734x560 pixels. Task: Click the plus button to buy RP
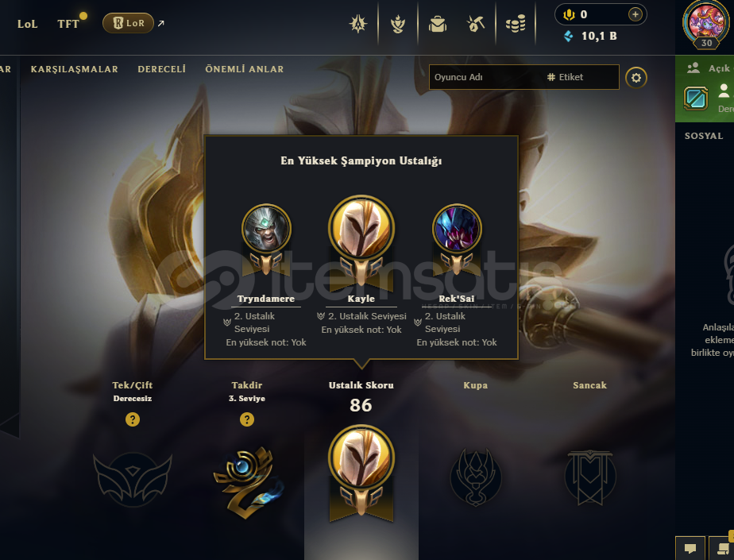[x=635, y=14]
